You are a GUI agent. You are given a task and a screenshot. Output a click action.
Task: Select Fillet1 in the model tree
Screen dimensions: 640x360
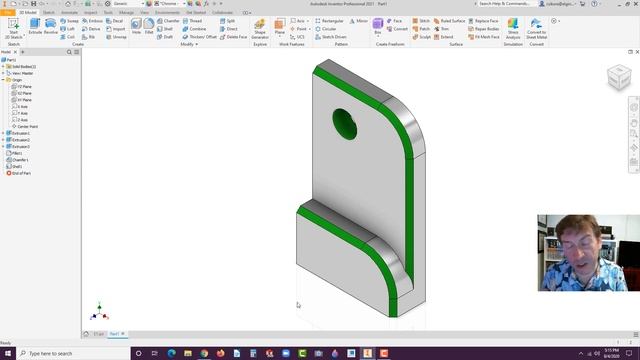14,153
